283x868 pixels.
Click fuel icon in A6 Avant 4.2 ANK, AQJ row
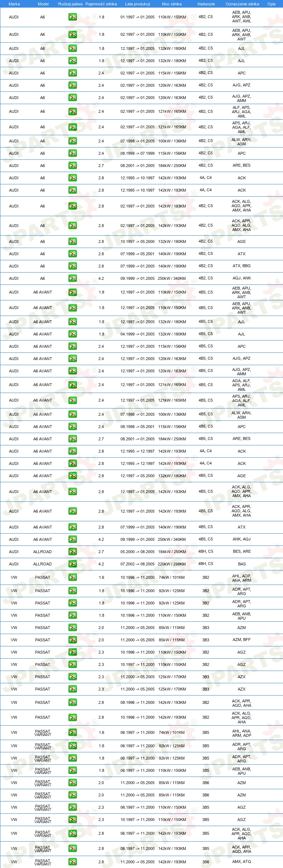[x=72, y=539]
